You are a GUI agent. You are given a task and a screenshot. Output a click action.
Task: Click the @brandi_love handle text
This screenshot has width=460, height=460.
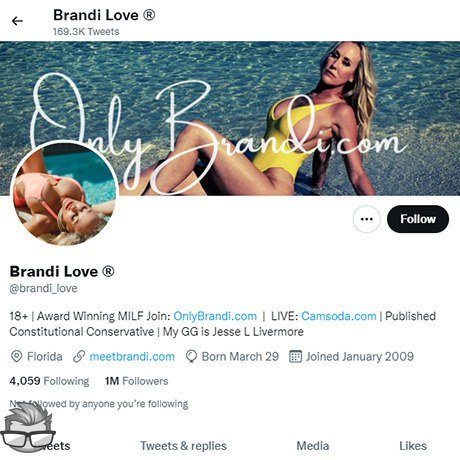pyautogui.click(x=44, y=288)
